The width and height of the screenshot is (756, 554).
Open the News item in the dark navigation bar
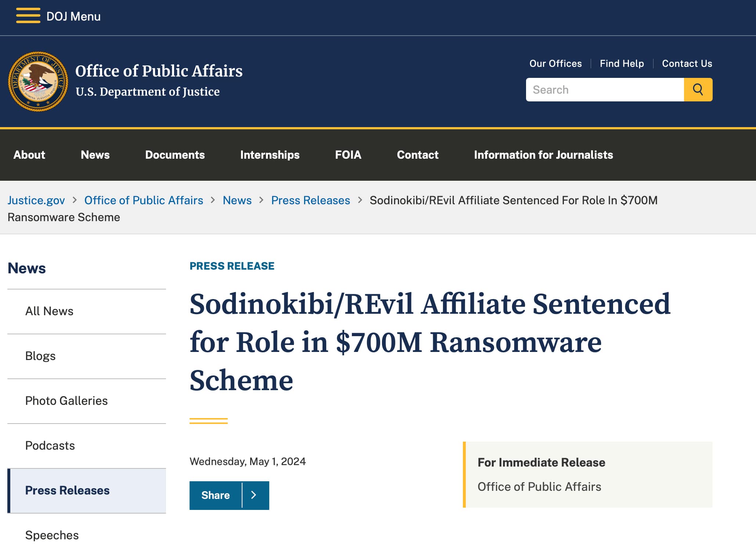coord(95,155)
